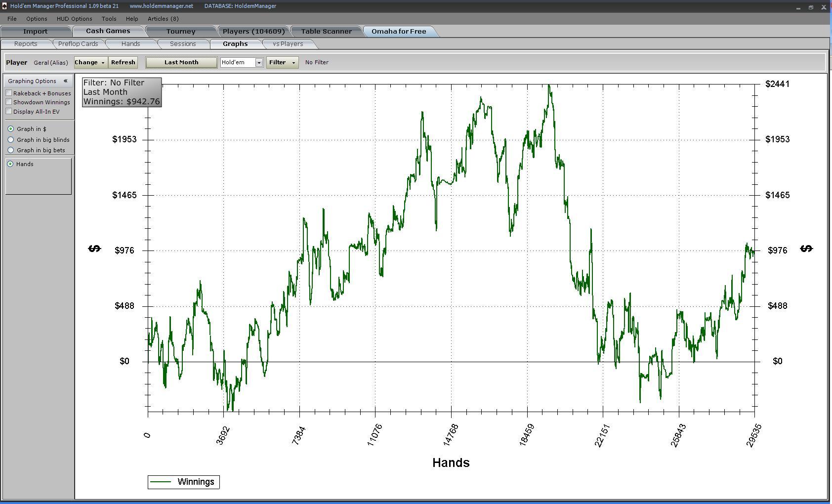The image size is (832, 504).
Task: Click the graph info box showing Winnings: $942.76
Action: (122, 92)
